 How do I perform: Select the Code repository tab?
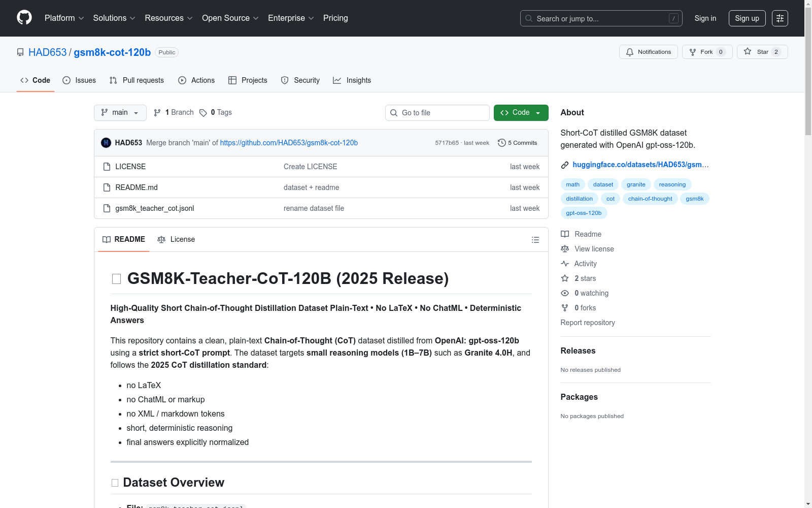click(36, 80)
